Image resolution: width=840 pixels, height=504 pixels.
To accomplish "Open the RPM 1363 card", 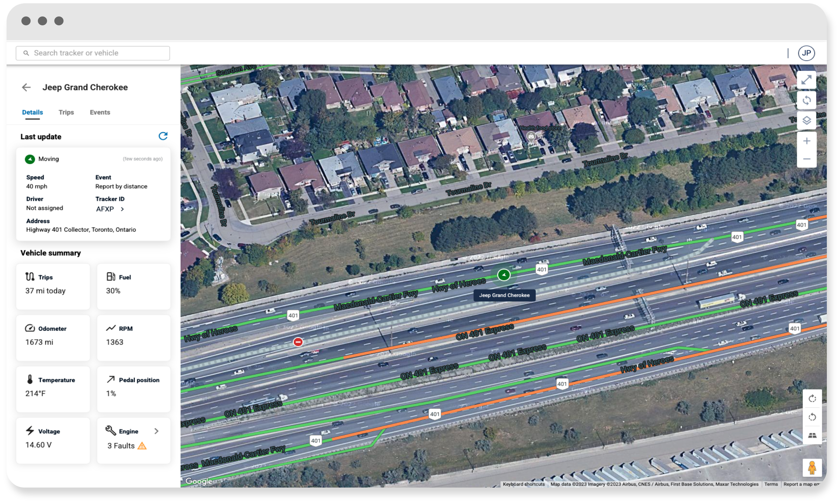I will [134, 338].
